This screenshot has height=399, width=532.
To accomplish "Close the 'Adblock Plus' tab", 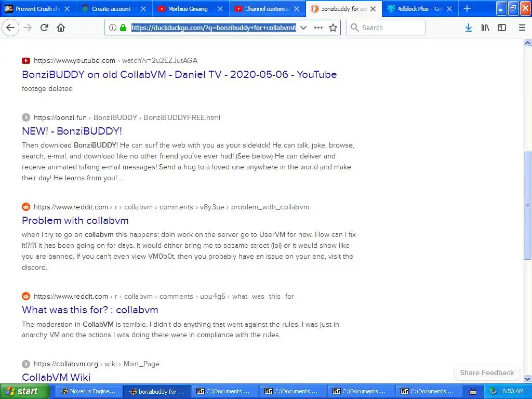I will click(449, 9).
